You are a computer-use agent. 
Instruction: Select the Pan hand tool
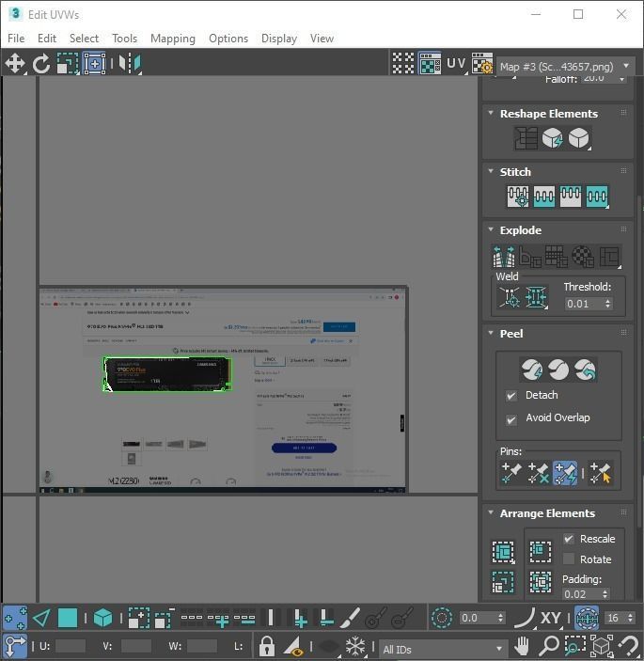point(522,646)
